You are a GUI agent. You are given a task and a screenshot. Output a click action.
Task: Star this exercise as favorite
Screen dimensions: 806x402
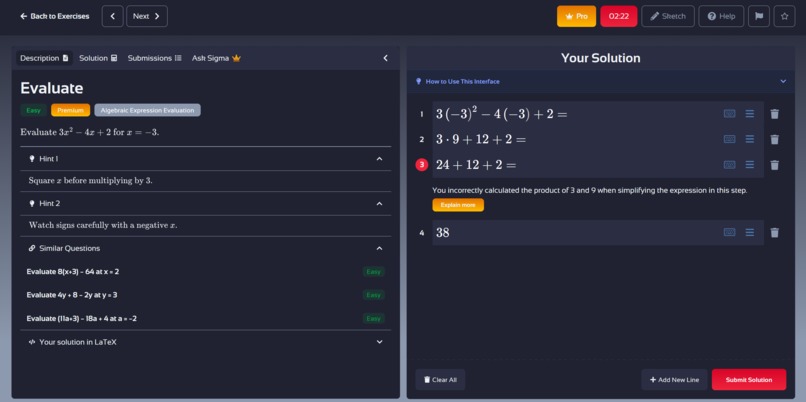point(784,16)
